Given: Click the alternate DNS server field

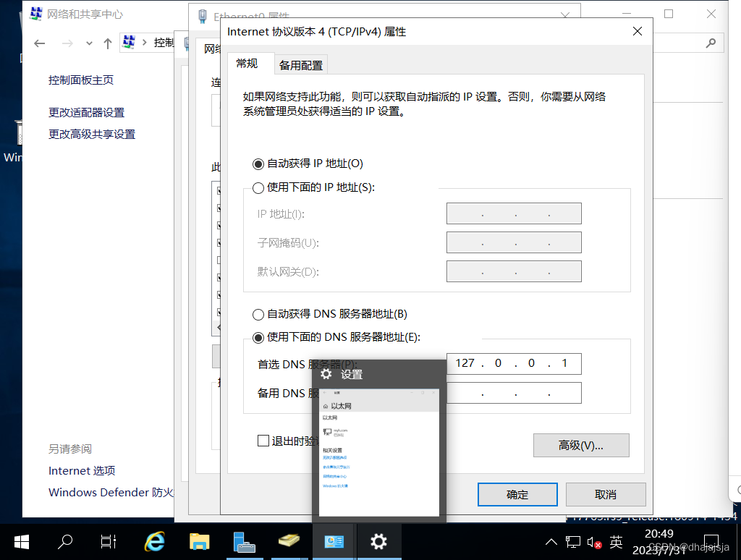Looking at the screenshot, I should point(514,393).
